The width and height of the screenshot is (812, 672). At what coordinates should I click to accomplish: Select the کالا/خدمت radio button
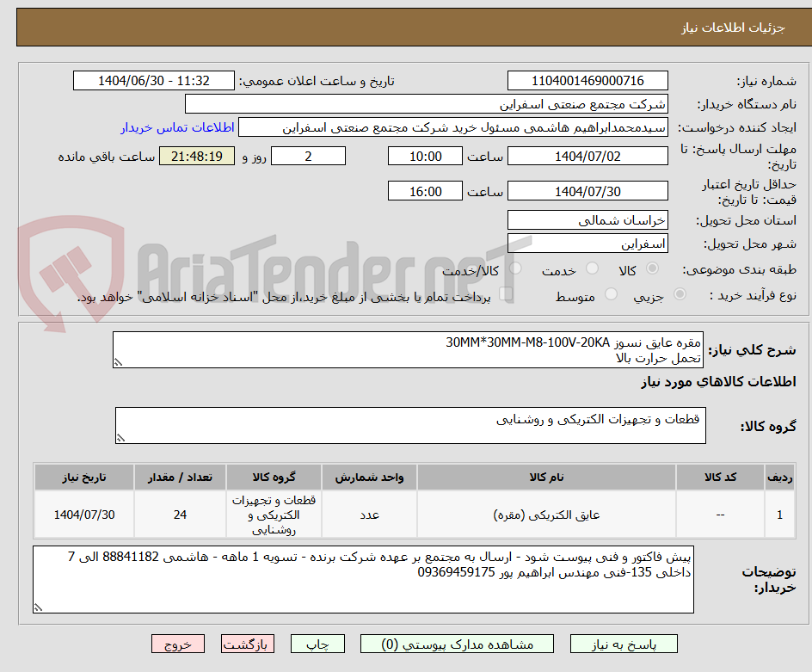(514, 267)
